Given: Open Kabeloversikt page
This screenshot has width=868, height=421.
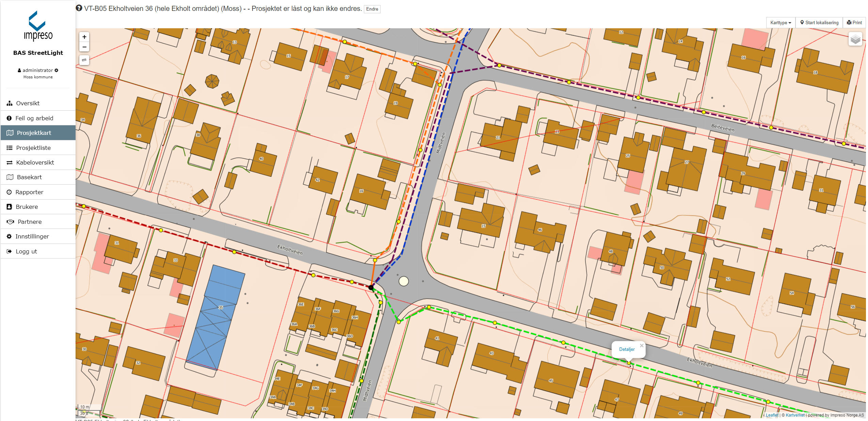Looking at the screenshot, I should point(35,162).
